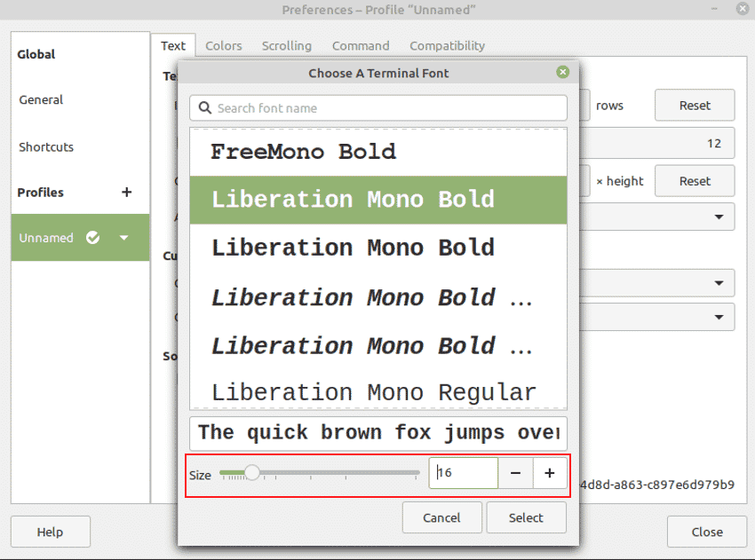Decrease font size with minus button
Viewport: 755px width, 560px height.
tap(515, 473)
